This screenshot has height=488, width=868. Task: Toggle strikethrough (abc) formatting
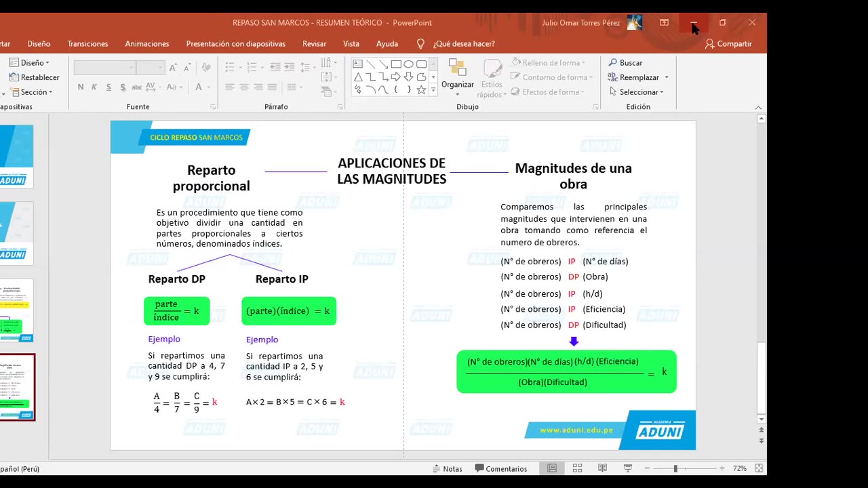pos(137,87)
